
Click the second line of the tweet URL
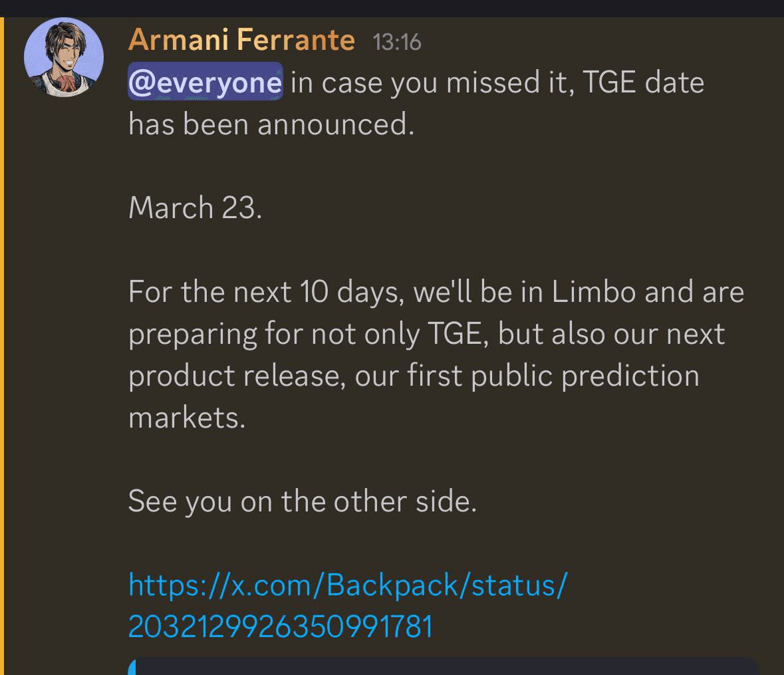click(x=279, y=625)
